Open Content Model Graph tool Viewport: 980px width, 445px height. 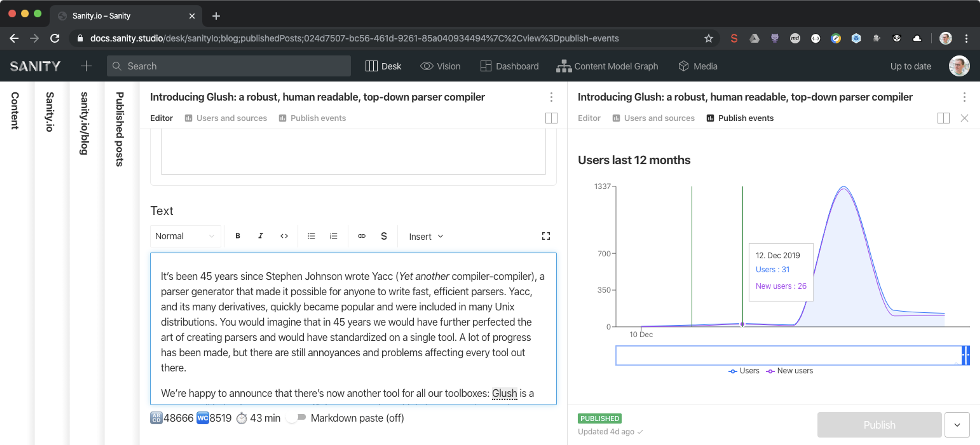(607, 66)
